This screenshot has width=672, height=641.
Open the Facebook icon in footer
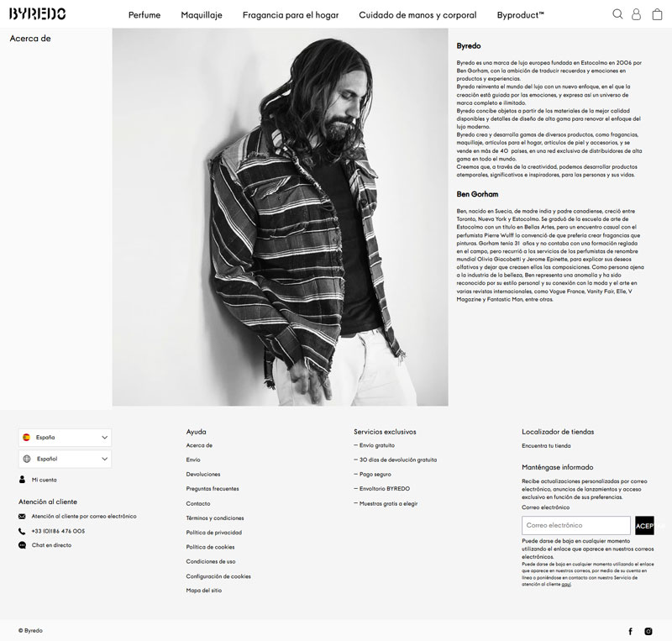[631, 631]
